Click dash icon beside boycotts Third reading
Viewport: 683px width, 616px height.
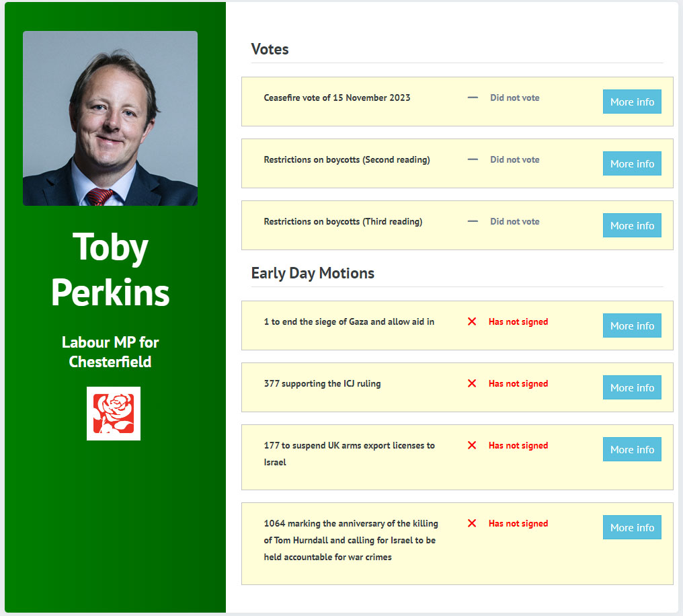(x=473, y=221)
